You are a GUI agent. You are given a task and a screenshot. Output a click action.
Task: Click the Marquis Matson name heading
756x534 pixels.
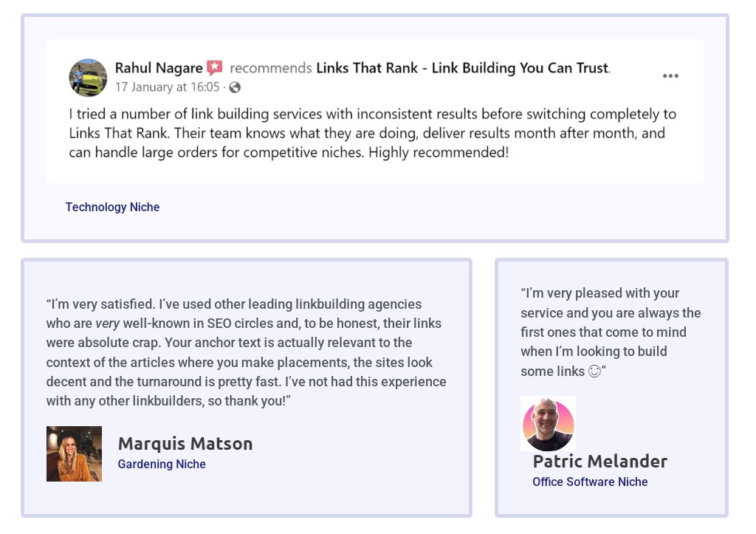click(x=185, y=443)
